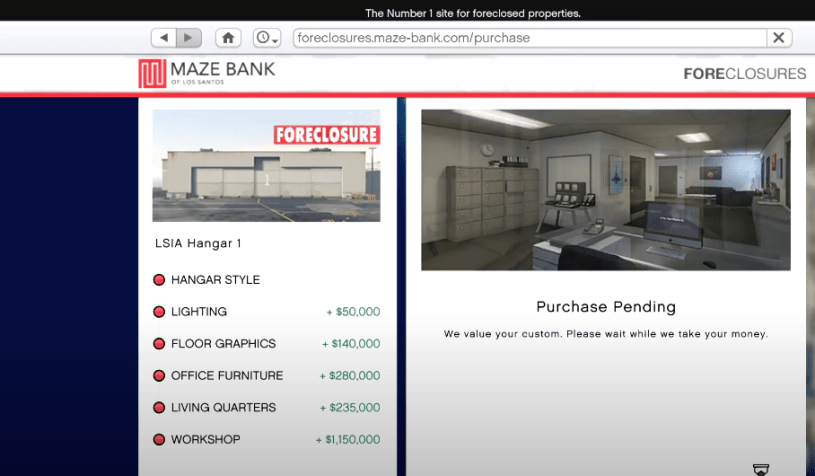Open the FLOOR GRAPHICS option label
This screenshot has width=815, height=476.
click(224, 343)
